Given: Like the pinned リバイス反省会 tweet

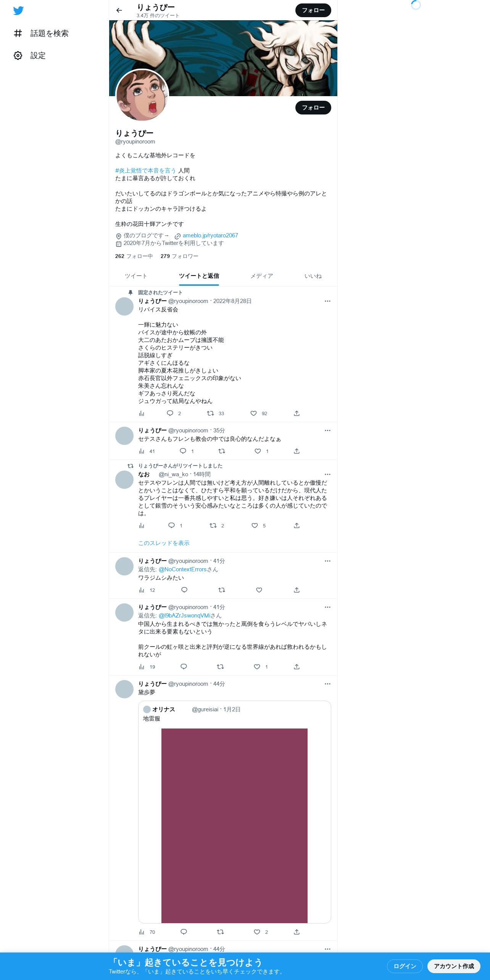Looking at the screenshot, I should (254, 413).
